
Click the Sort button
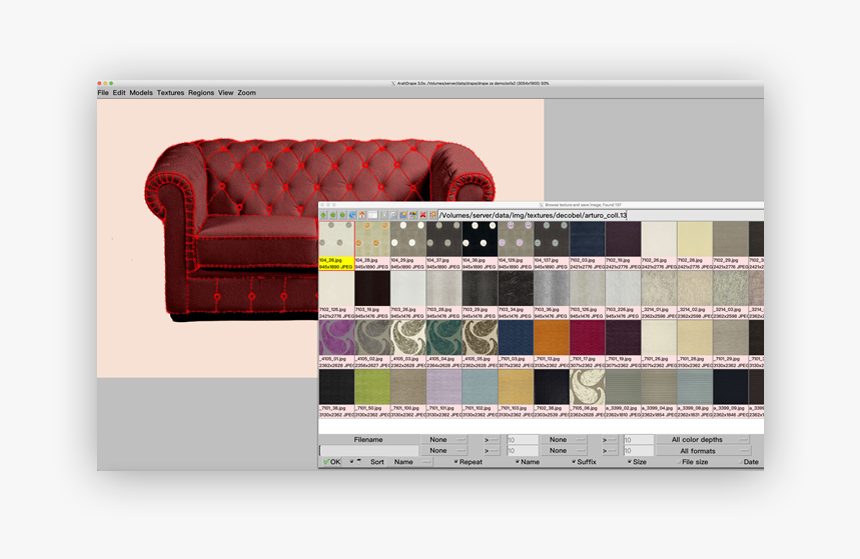pos(377,462)
